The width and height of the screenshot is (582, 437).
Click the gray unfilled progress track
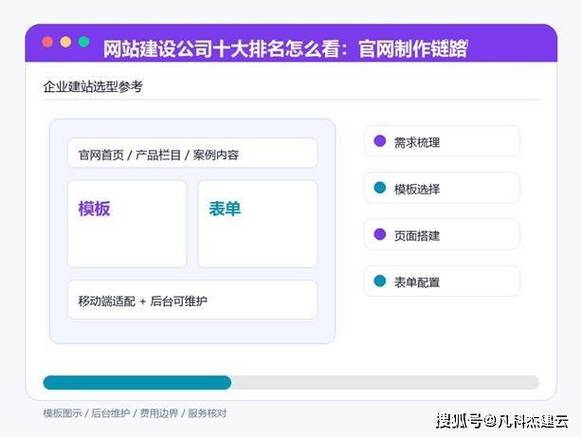(385, 382)
